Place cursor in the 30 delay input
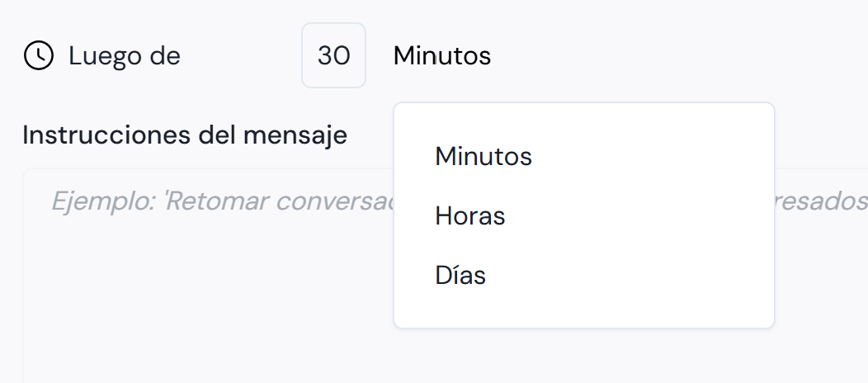Screen dimensions: 868x383 (x=333, y=56)
